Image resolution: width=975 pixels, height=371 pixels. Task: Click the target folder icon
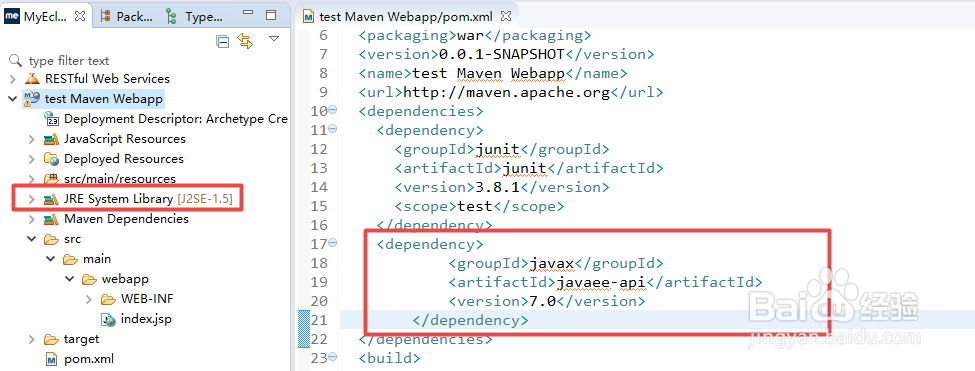(51, 339)
